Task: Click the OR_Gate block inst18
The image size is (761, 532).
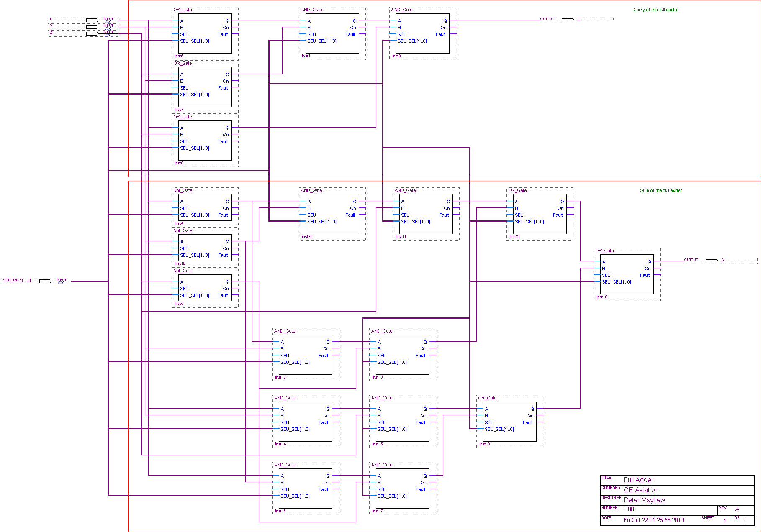Action: 509,422
